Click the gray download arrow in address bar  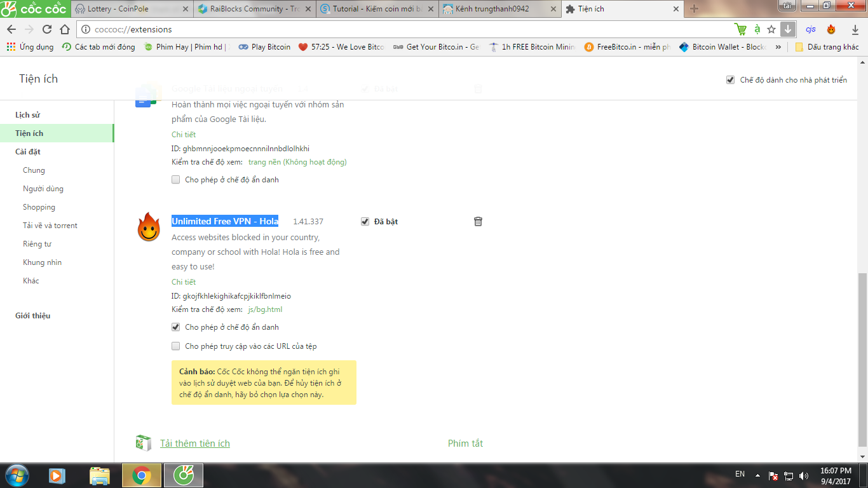(788, 29)
